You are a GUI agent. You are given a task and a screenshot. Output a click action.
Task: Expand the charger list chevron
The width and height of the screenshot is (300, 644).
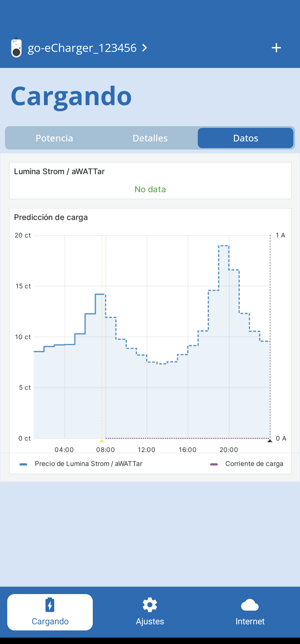(x=144, y=48)
